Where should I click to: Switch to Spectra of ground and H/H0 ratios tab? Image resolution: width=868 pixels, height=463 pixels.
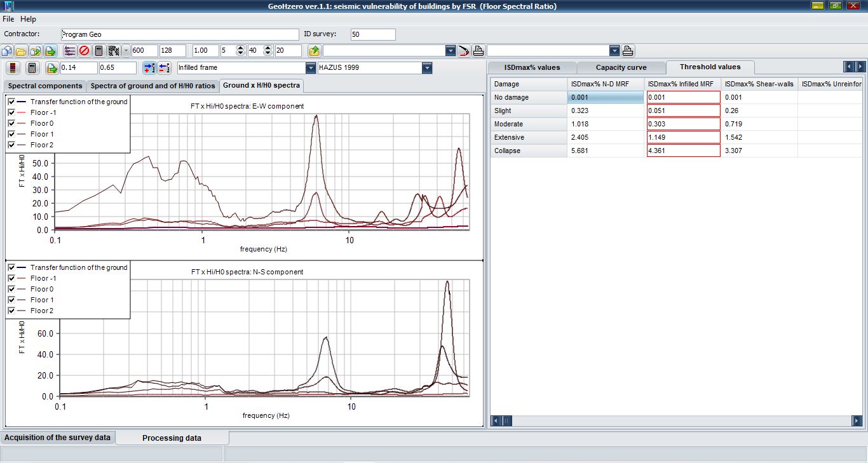pyautogui.click(x=153, y=86)
